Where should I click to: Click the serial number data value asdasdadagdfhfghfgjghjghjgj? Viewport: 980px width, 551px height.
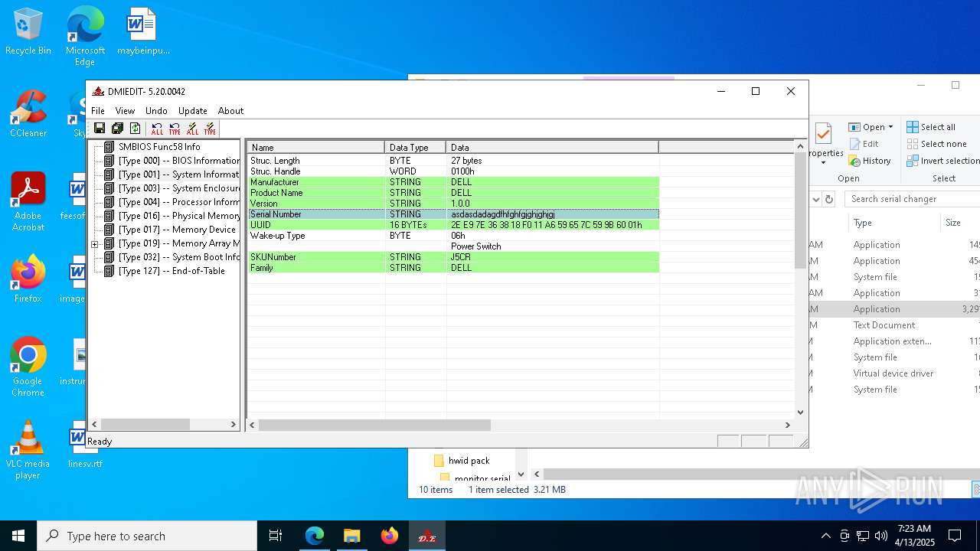[x=503, y=214]
